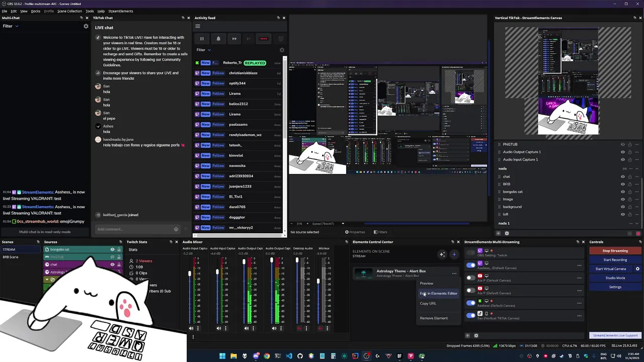Hide bongobs cat in Sources panel

tap(112, 249)
